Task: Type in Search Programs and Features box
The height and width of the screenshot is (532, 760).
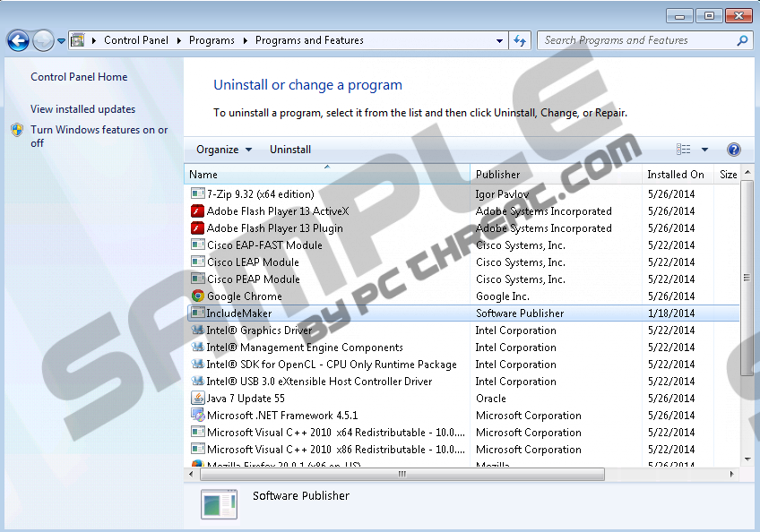Action: click(x=636, y=40)
